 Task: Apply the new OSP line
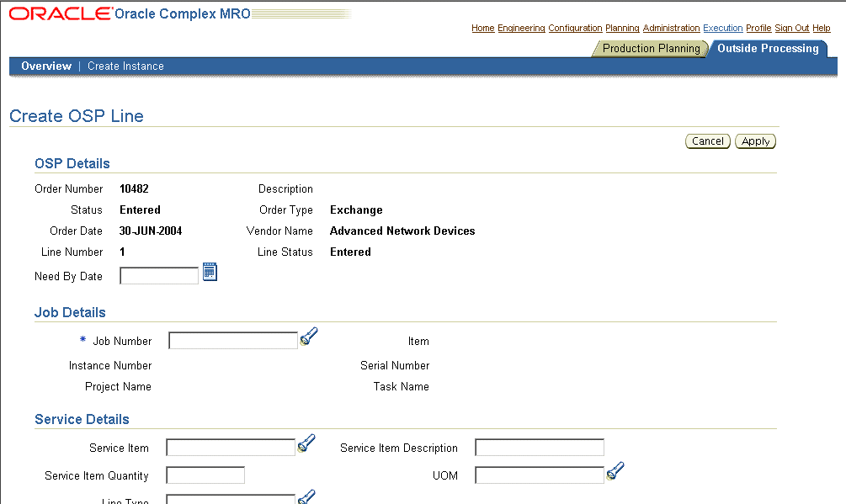[755, 141]
